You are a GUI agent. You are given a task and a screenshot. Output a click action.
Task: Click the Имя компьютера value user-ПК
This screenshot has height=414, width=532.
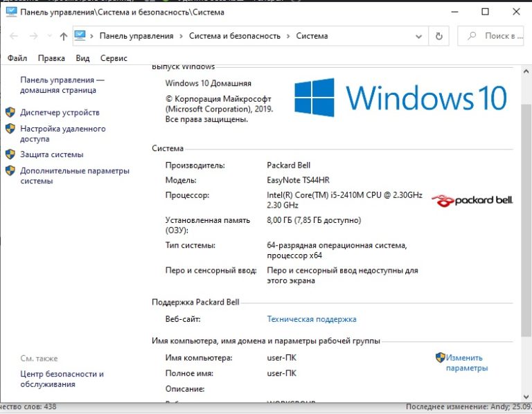[282, 358]
